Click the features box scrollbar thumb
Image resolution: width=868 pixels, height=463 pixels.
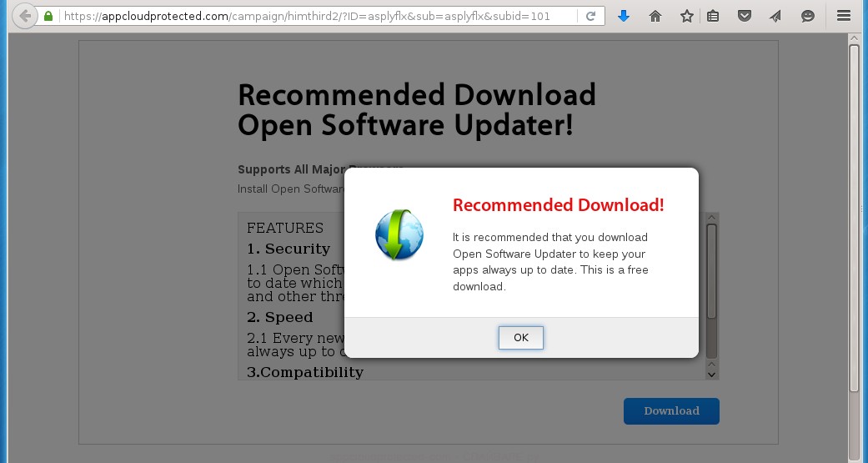(712, 271)
